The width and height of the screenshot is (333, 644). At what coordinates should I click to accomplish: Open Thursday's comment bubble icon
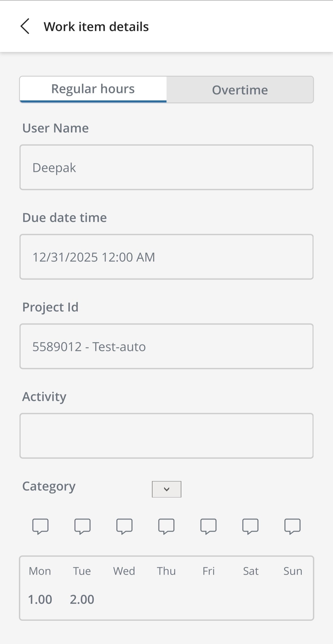point(166,526)
